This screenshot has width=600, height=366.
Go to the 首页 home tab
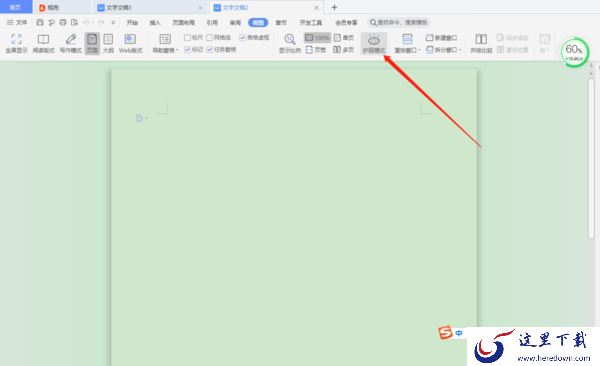click(x=15, y=7)
